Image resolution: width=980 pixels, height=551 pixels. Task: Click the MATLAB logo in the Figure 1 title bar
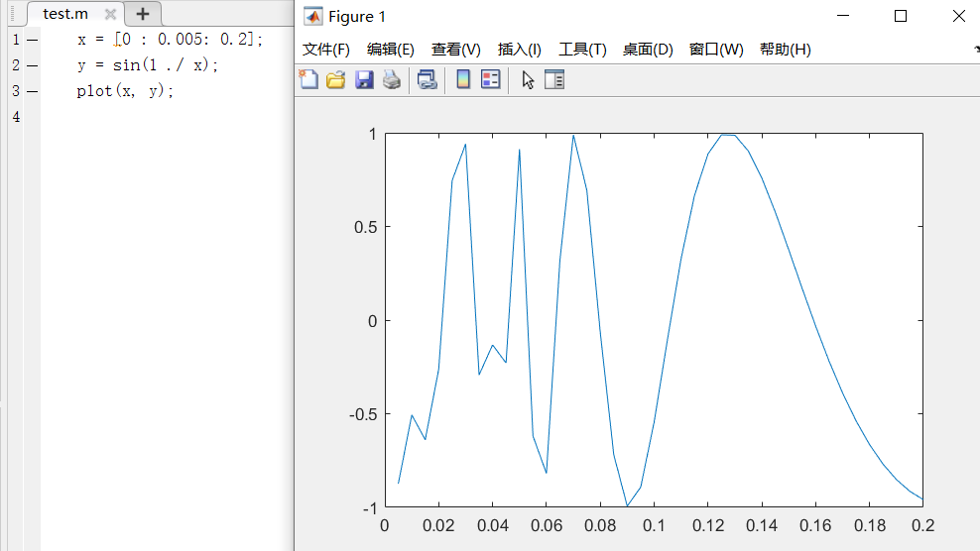point(312,16)
